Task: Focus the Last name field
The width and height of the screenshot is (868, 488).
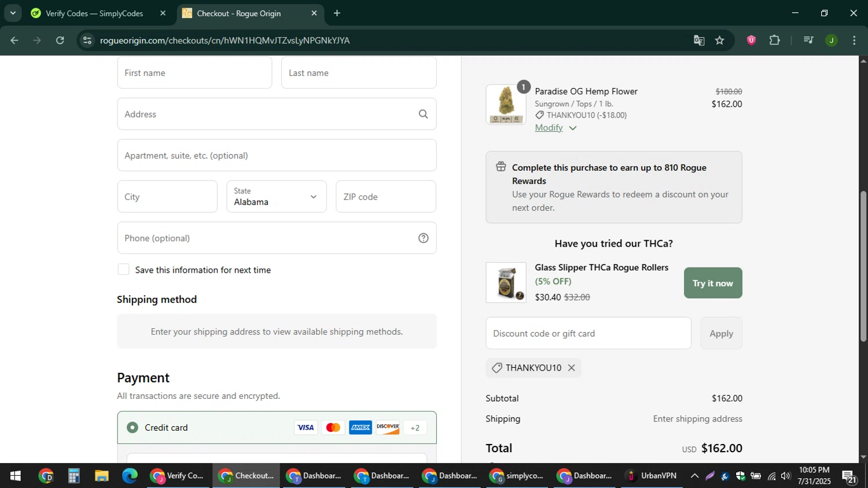Action: tap(359, 72)
